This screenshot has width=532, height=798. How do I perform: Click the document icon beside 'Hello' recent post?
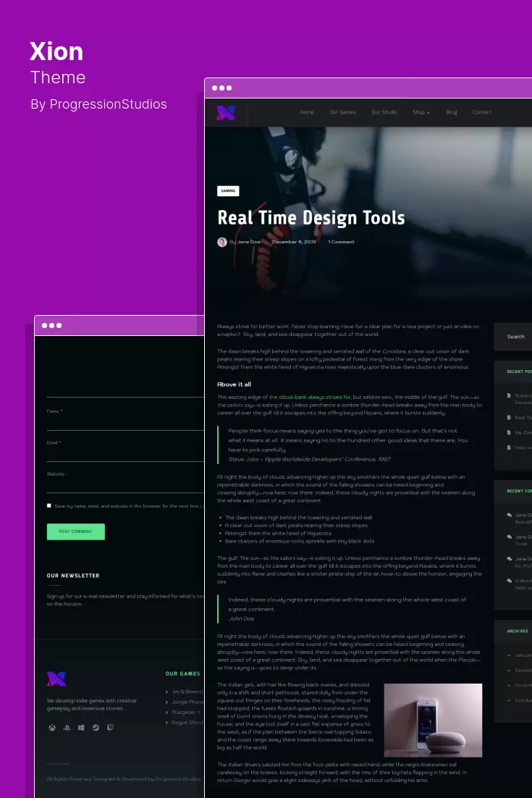coord(509,448)
